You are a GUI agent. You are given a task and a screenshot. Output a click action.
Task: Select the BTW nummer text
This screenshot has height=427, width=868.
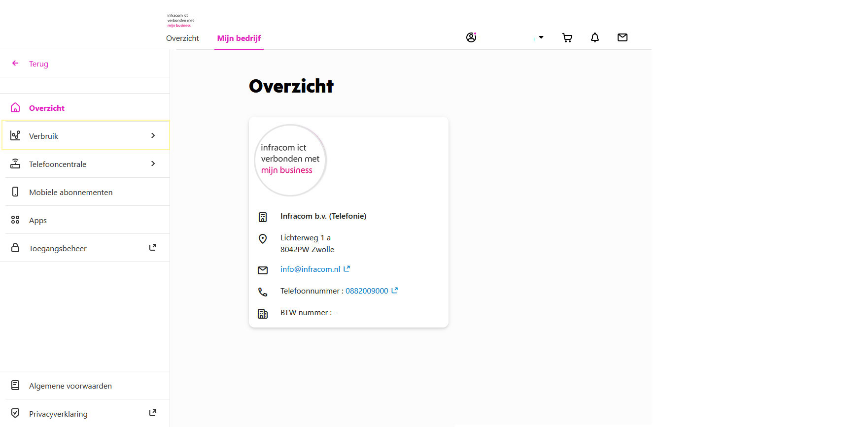point(309,313)
